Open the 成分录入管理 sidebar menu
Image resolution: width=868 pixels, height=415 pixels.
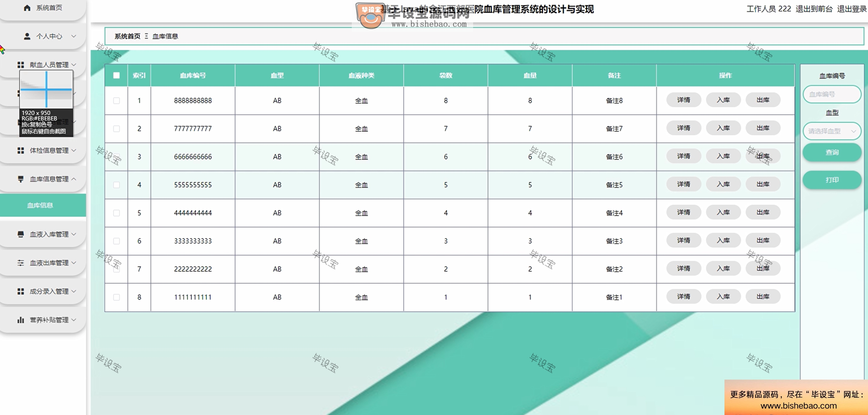43,291
